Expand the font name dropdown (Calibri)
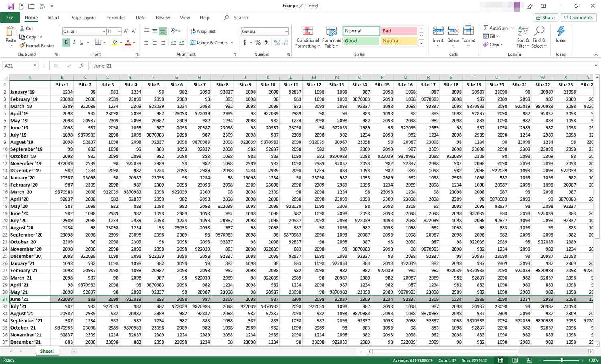This screenshot has height=364, width=601. [103, 31]
